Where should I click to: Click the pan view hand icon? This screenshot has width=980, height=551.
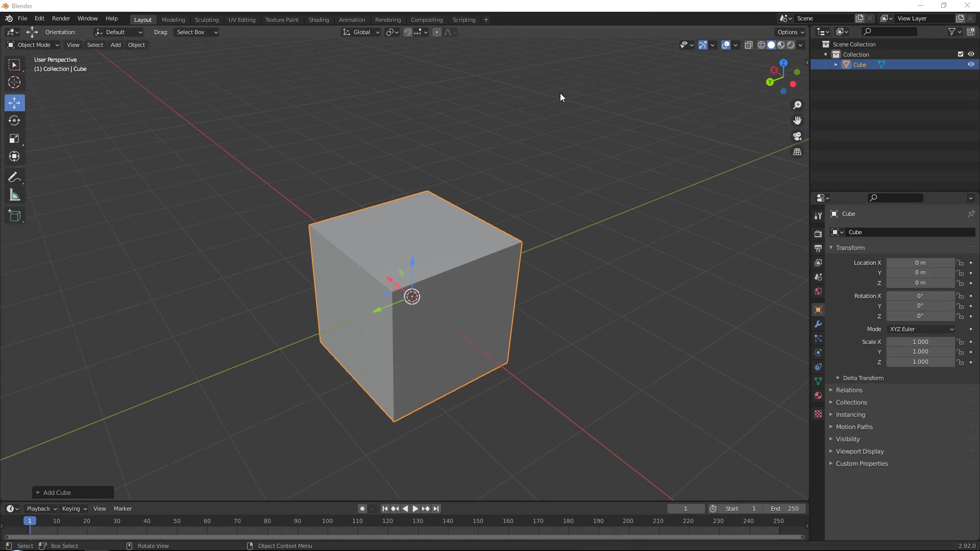click(797, 120)
